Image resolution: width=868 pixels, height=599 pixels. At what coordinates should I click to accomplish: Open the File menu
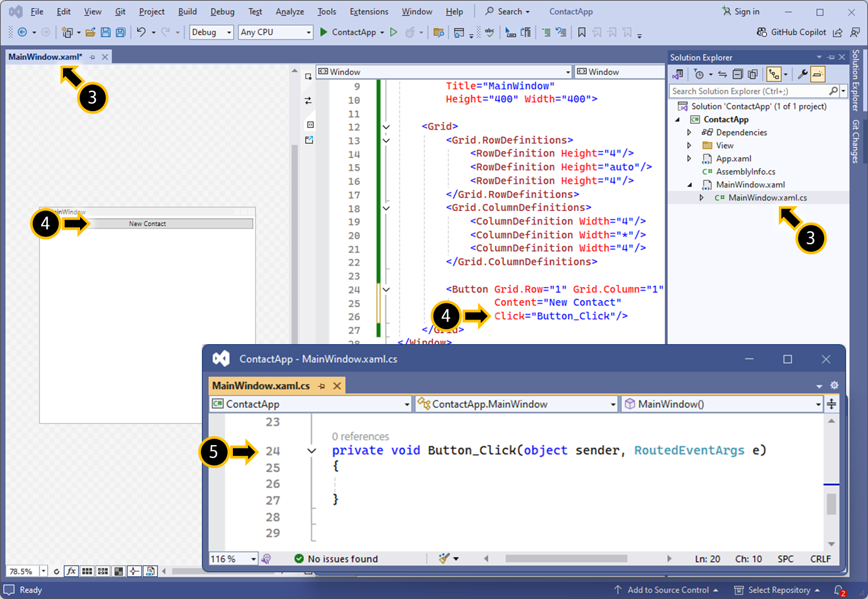[37, 11]
